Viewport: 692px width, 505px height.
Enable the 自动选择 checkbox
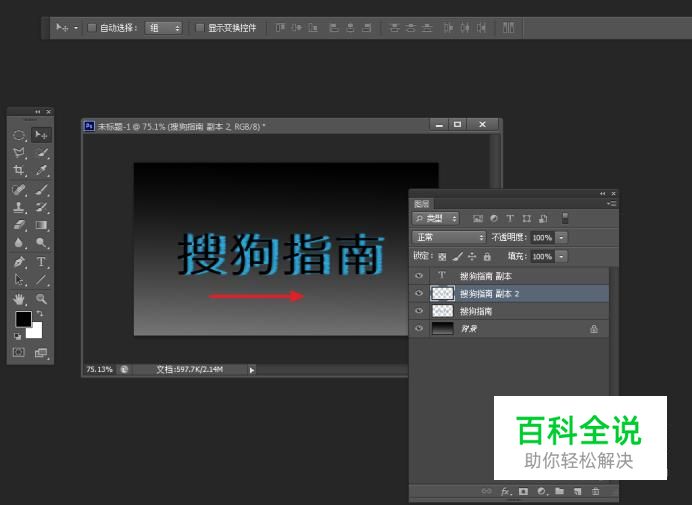[x=92, y=28]
